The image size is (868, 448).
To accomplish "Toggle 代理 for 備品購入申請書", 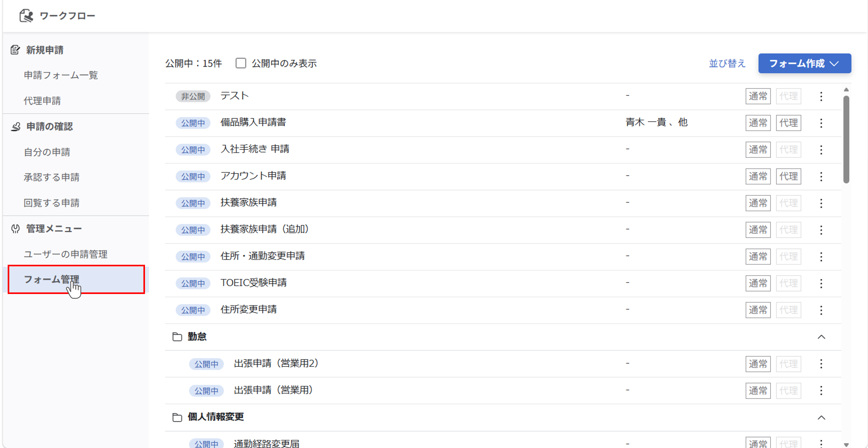I will coord(788,123).
